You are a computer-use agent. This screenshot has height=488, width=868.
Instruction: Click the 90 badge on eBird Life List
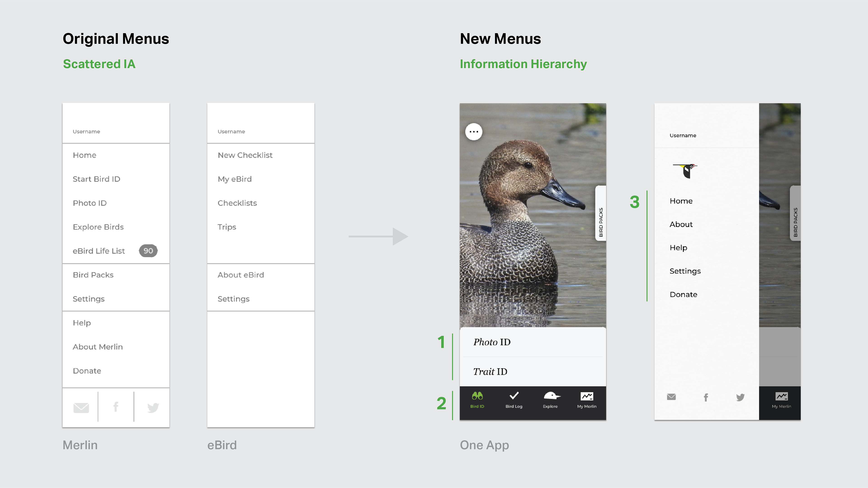coord(148,251)
